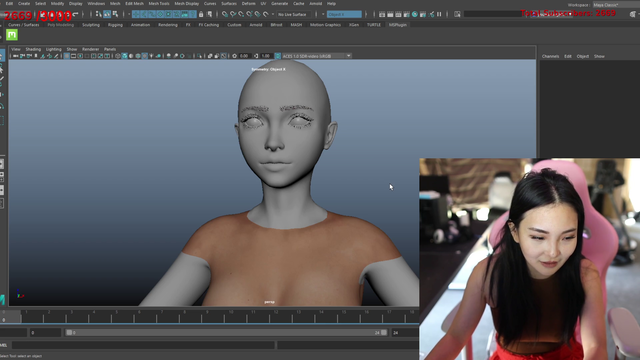Switch to the Sculpting shelf tab

coord(91,25)
